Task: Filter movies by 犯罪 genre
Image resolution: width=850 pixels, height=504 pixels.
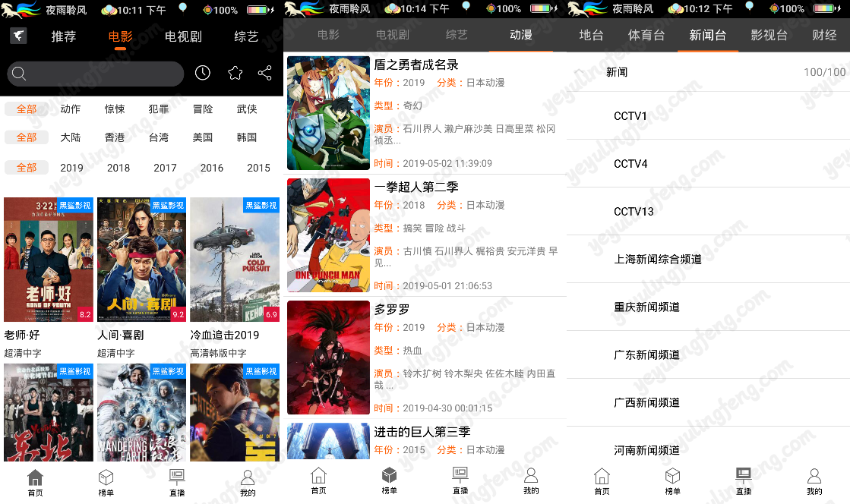Action: (159, 109)
